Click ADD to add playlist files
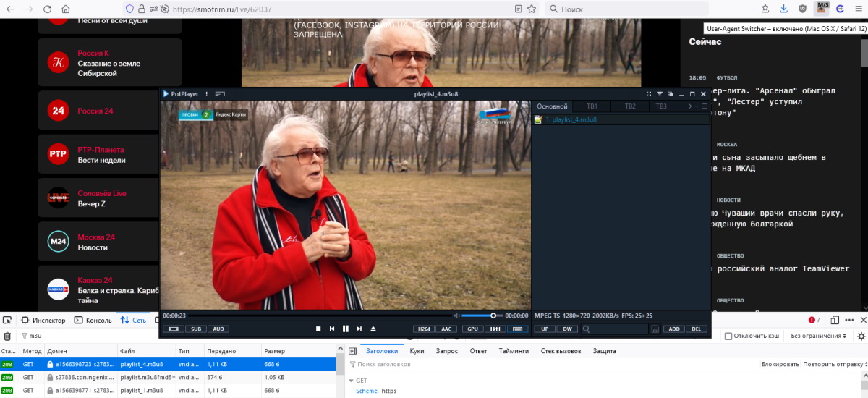Viewport: 868px width, 398px height. click(x=674, y=329)
